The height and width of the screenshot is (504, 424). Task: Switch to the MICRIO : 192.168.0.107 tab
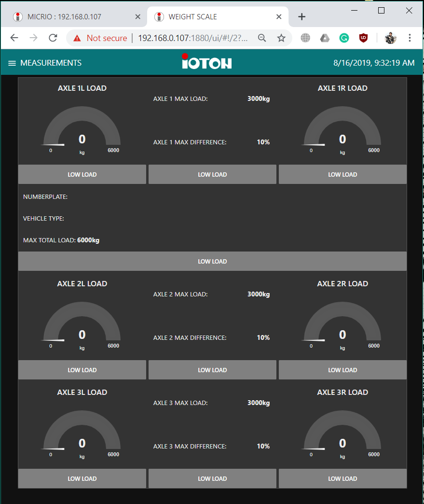pos(74,17)
